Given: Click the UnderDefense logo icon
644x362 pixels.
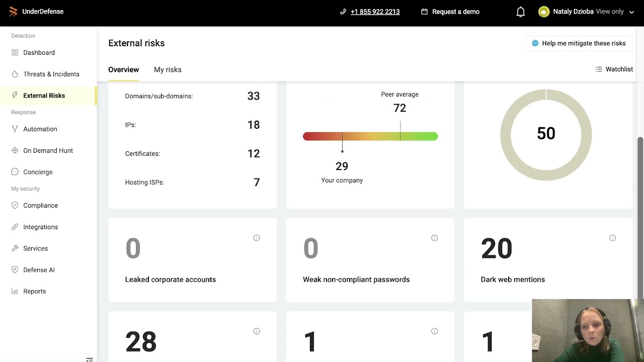Looking at the screenshot, I should 13,12.
